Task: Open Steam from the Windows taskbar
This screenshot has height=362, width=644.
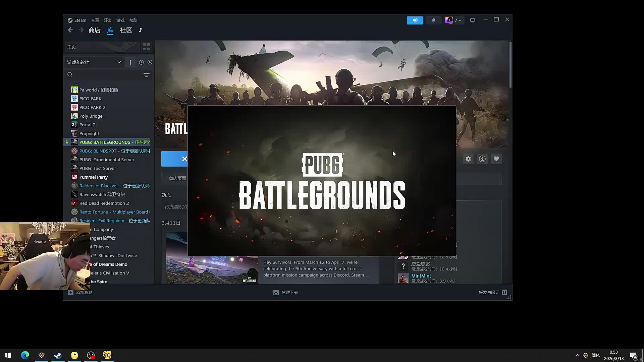Action: click(x=58, y=355)
